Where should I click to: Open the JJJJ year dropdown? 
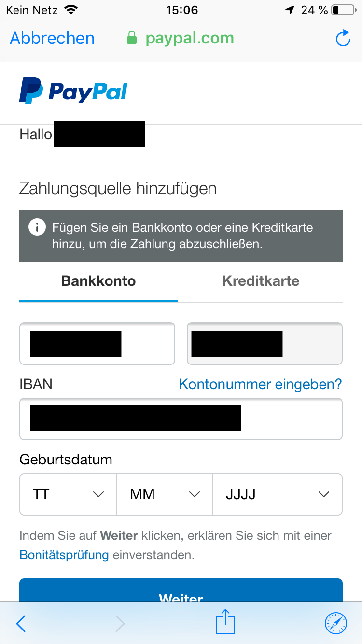tap(278, 494)
